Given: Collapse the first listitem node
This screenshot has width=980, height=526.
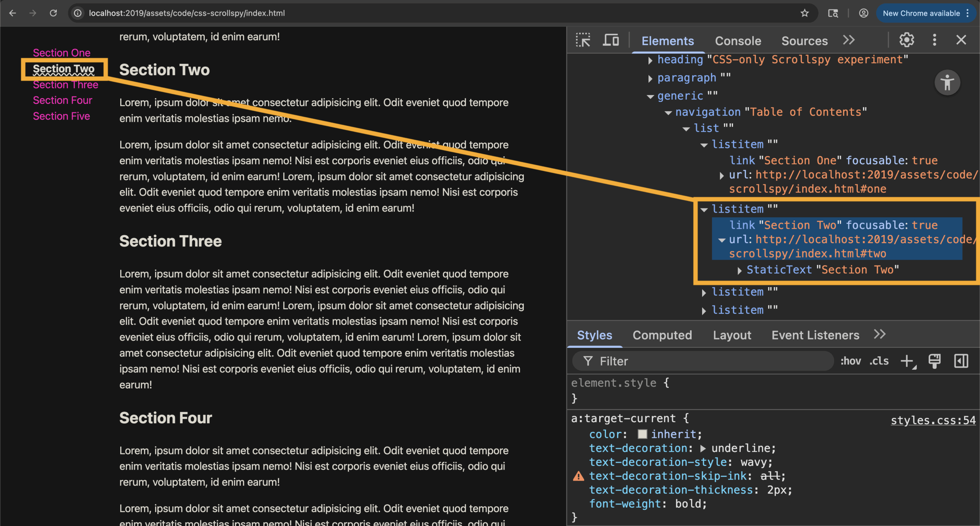Looking at the screenshot, I should (x=704, y=145).
